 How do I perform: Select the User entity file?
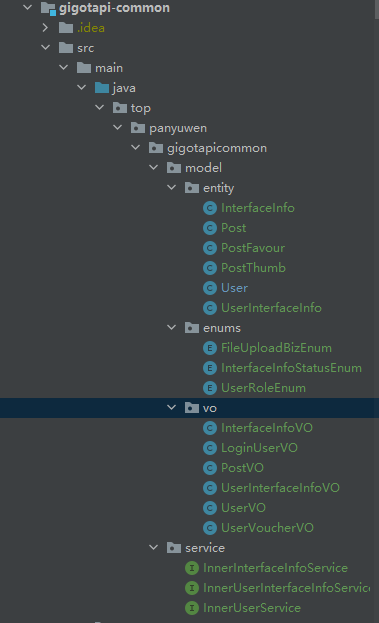point(234,288)
